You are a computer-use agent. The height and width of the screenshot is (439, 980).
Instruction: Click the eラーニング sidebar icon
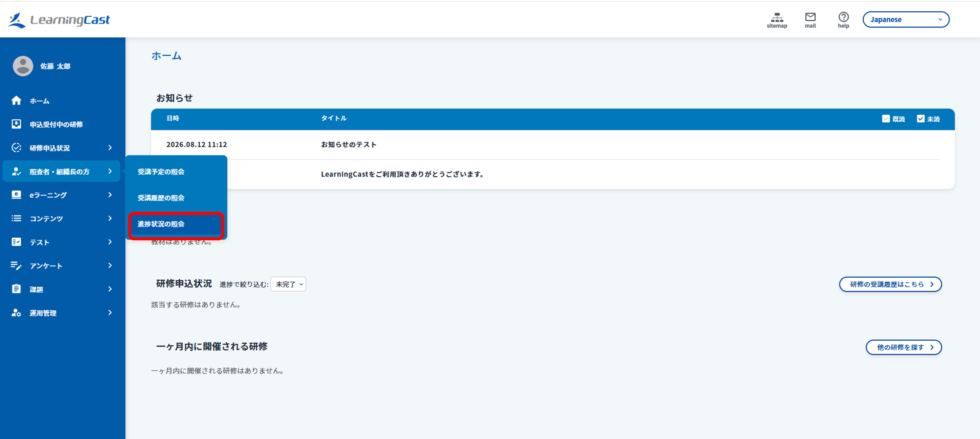[16, 195]
